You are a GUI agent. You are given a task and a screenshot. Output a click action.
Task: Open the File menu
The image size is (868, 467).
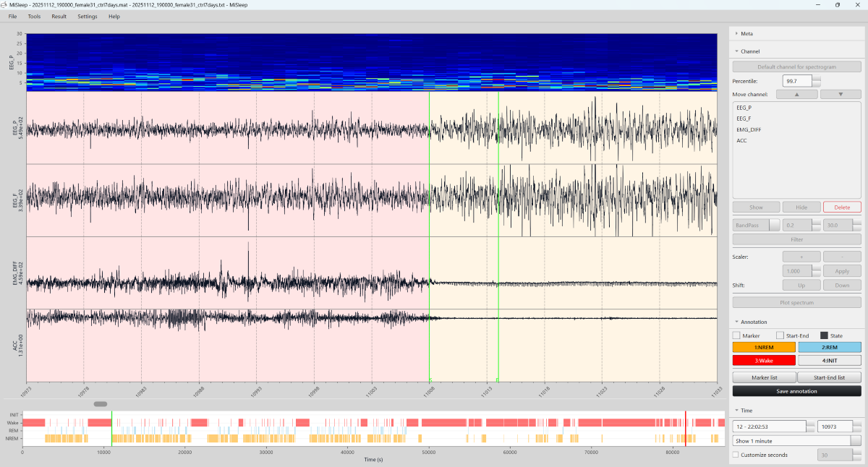click(x=13, y=16)
